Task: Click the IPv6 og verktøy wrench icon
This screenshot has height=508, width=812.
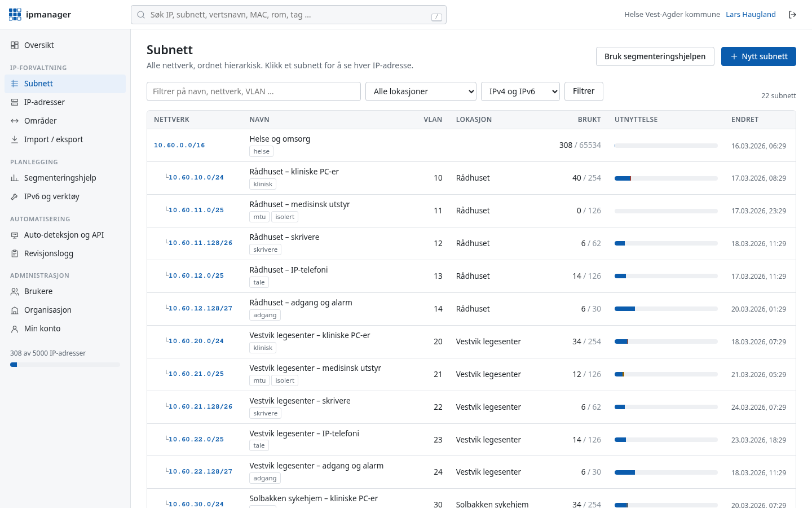Action: click(15, 196)
